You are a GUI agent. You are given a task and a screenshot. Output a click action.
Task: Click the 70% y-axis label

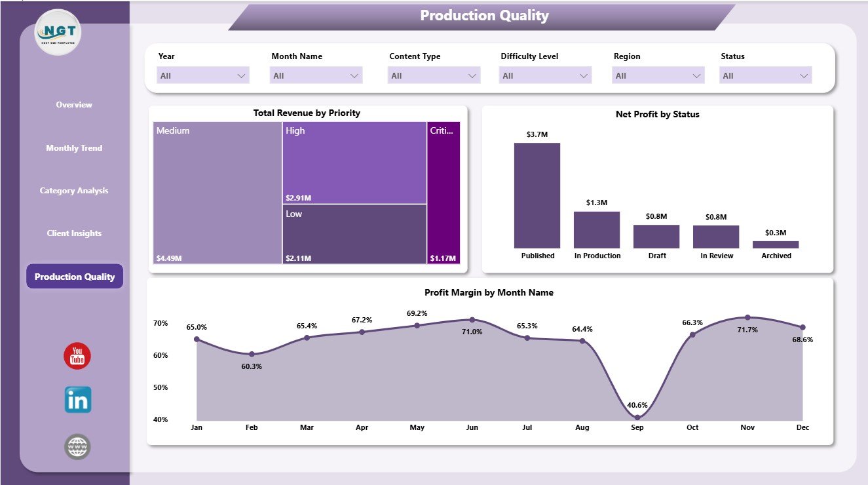(x=161, y=323)
